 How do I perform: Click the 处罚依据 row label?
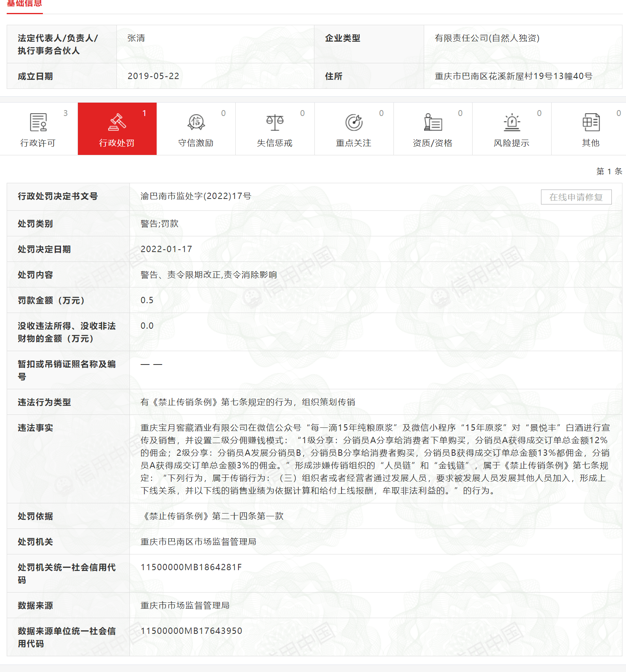click(x=35, y=516)
